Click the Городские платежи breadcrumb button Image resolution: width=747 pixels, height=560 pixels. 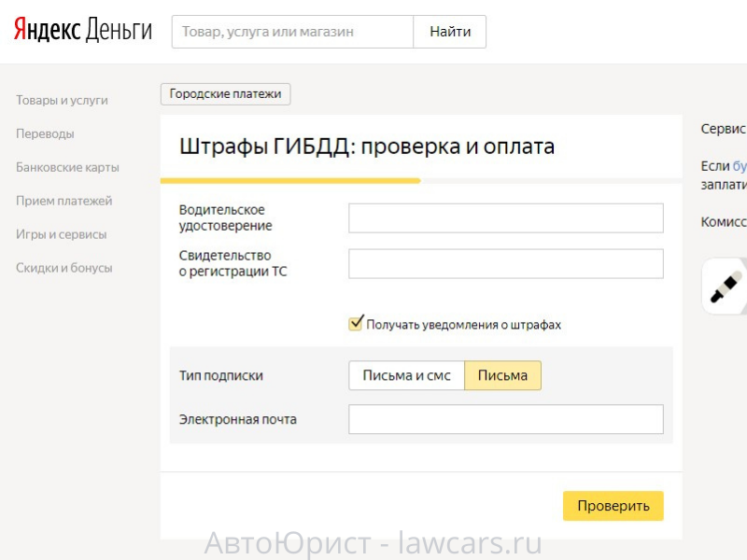(x=225, y=94)
